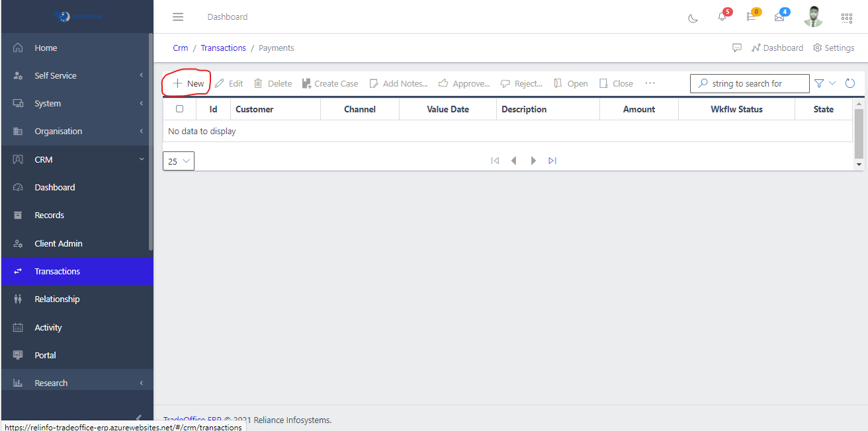
Task: Select the Create Case toolbar icon
Action: coord(330,83)
